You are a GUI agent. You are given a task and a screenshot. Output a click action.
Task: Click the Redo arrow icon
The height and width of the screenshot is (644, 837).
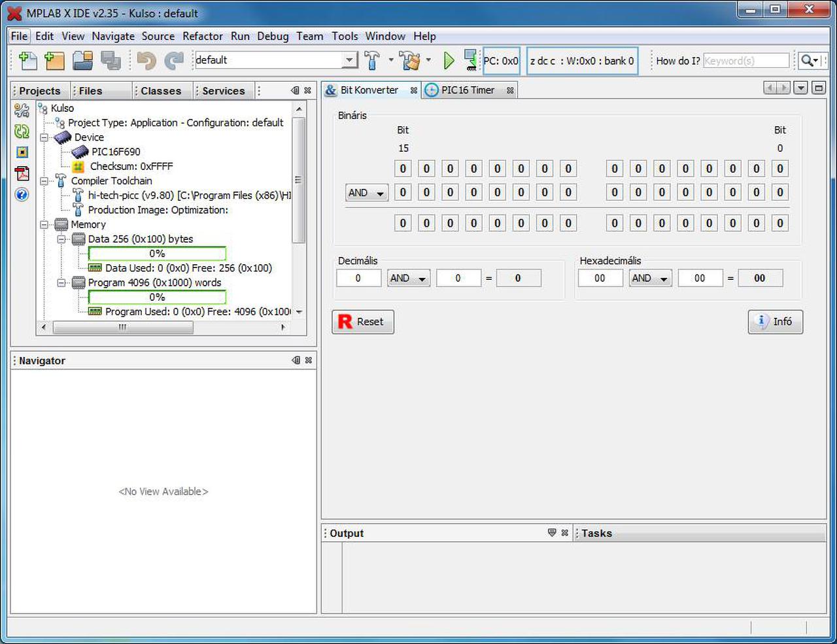[x=174, y=60]
